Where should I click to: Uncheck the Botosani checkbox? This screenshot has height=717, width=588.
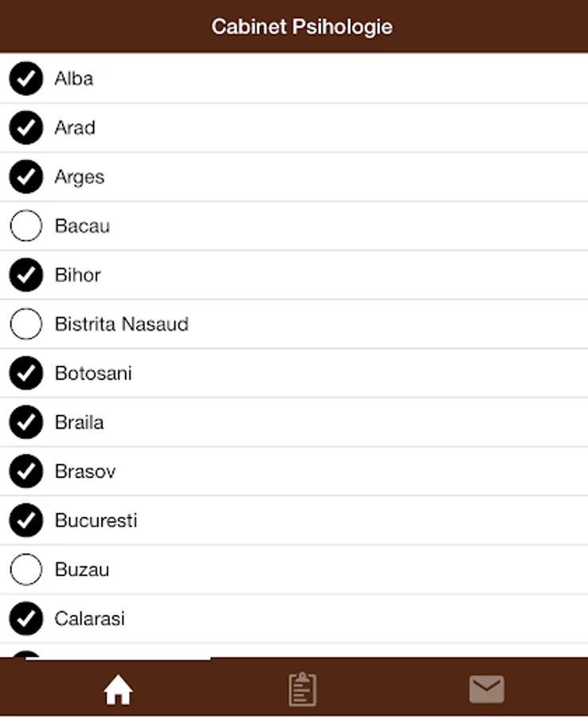click(x=26, y=374)
